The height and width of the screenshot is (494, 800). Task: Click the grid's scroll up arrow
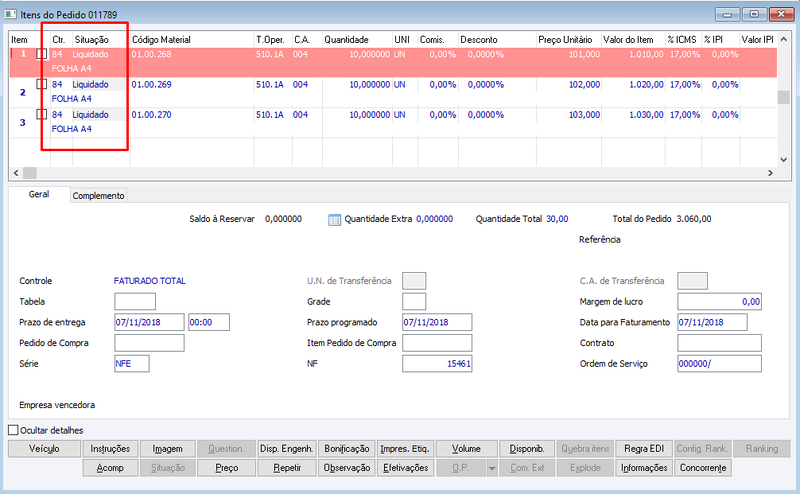click(784, 39)
